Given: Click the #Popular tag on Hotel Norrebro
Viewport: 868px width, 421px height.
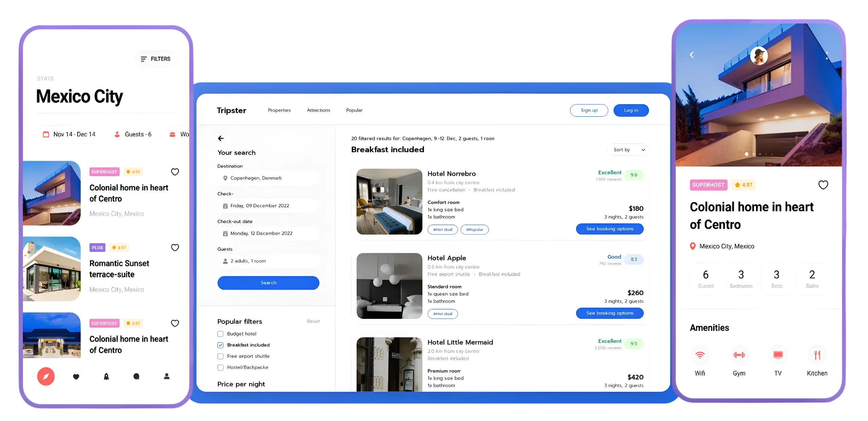Looking at the screenshot, I should pyautogui.click(x=475, y=230).
